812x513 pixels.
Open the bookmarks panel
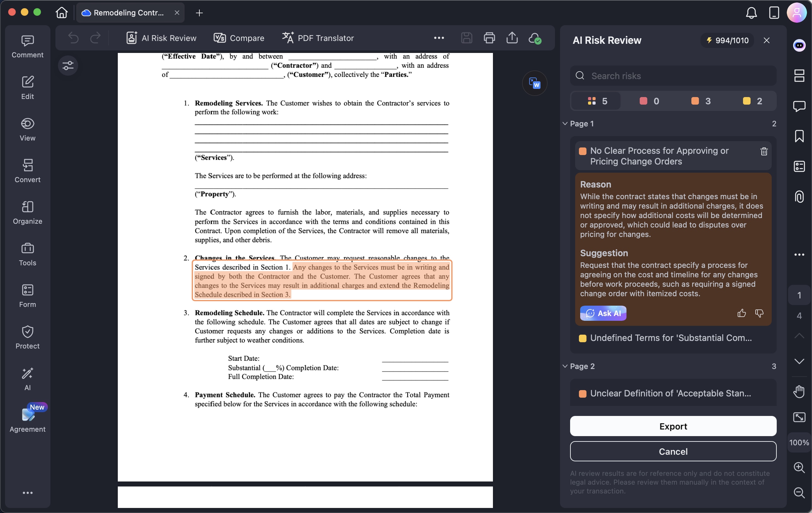[x=799, y=136]
